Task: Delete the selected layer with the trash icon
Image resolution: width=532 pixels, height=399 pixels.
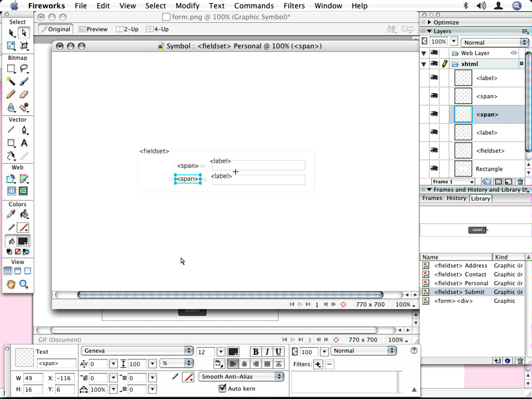Action: coord(520,182)
